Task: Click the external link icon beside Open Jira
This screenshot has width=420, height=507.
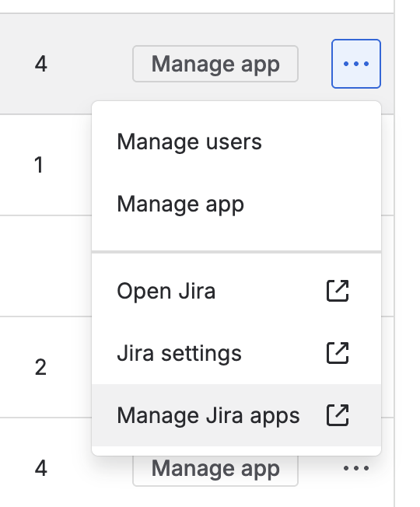Action: click(338, 291)
